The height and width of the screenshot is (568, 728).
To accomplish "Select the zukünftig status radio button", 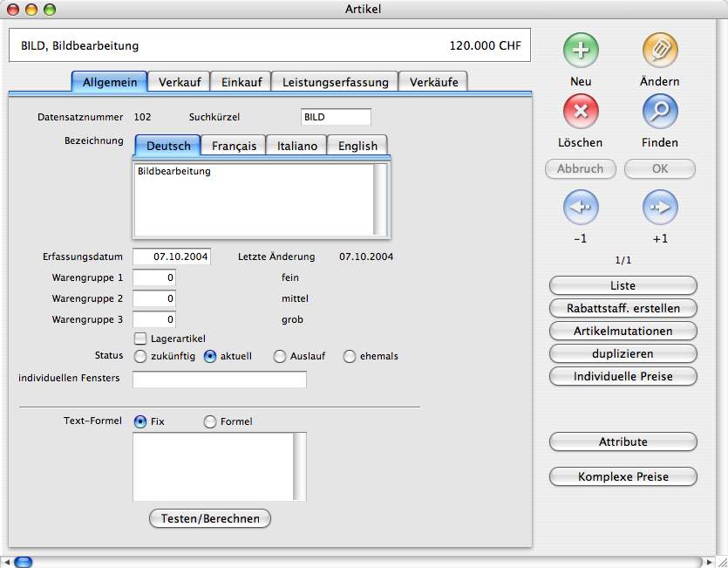I will [x=140, y=356].
